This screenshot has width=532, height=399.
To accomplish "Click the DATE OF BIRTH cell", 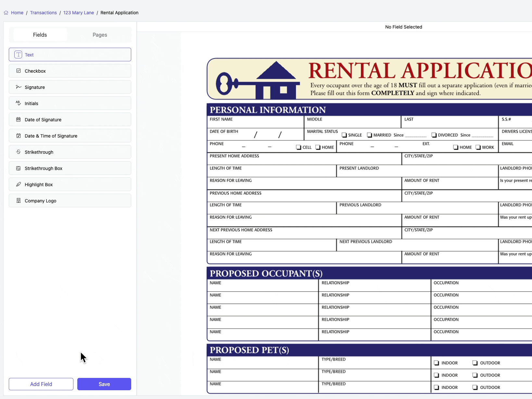I will tap(255, 134).
